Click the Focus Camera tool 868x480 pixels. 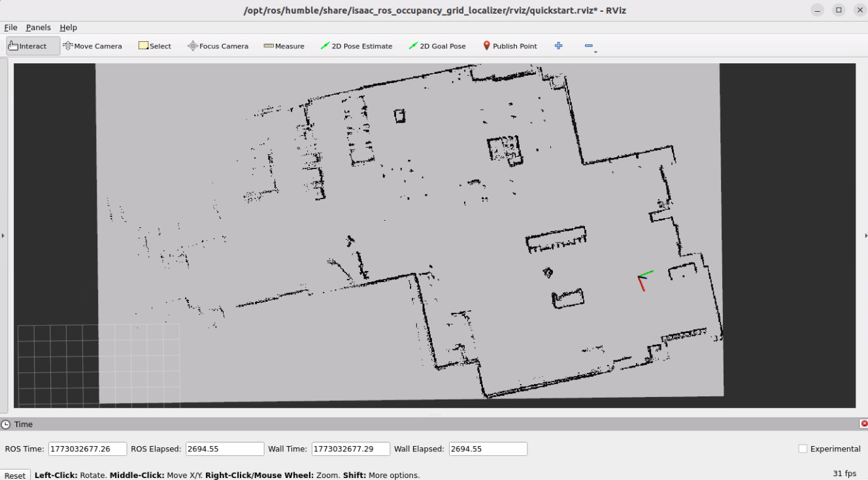[218, 46]
